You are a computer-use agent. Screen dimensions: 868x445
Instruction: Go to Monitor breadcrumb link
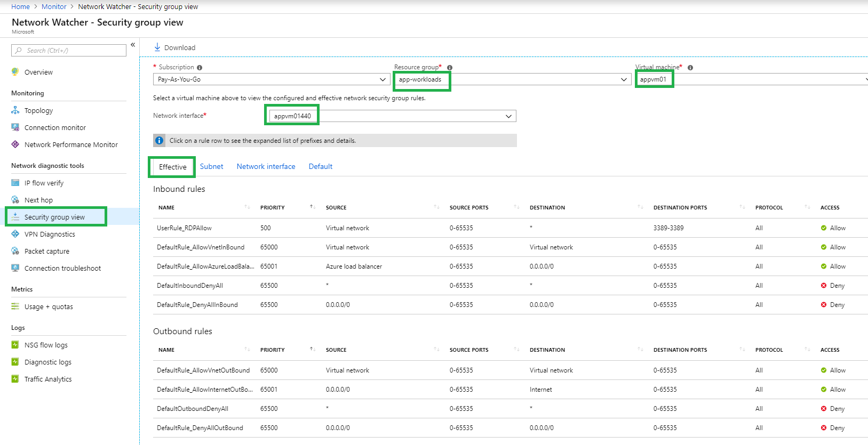click(54, 7)
